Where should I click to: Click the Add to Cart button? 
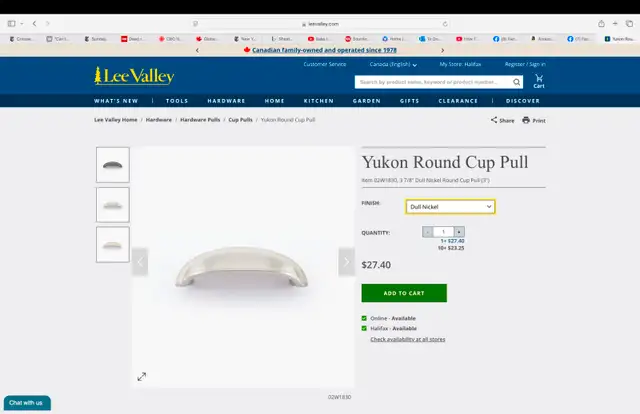404,293
